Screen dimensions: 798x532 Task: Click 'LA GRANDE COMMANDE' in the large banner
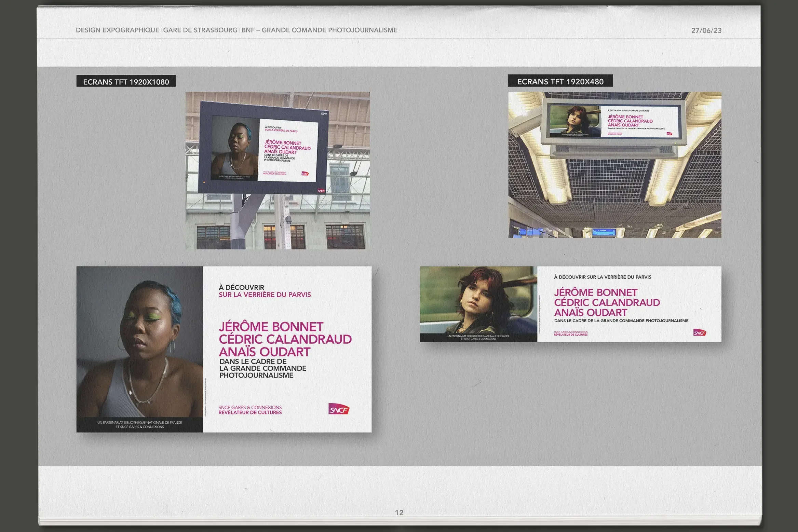coord(263,368)
